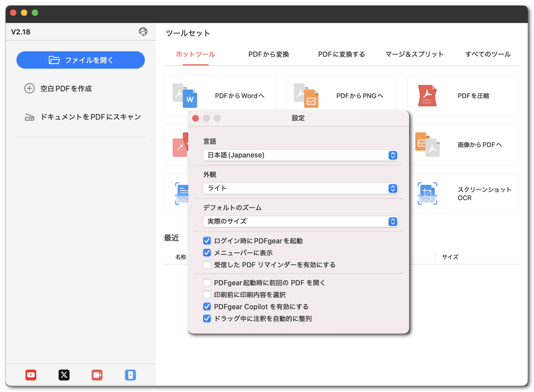
Task: Click the ファイルを開く button
Action: coord(80,60)
